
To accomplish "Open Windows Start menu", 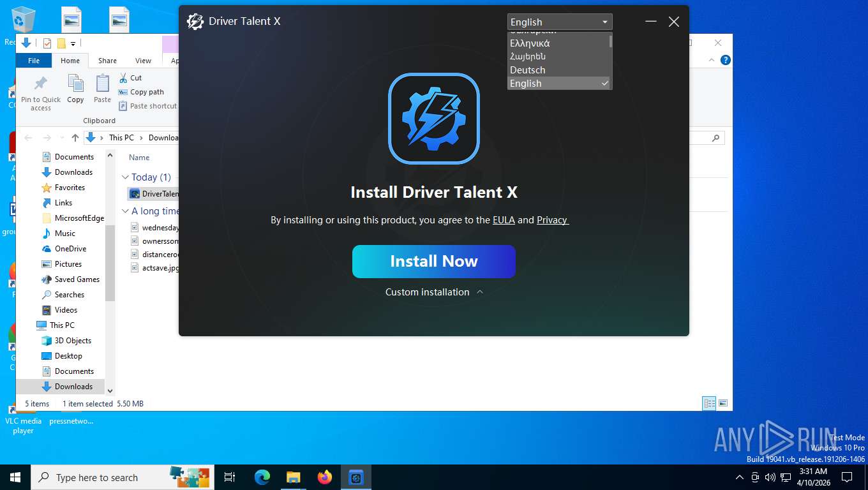I will tap(15, 477).
